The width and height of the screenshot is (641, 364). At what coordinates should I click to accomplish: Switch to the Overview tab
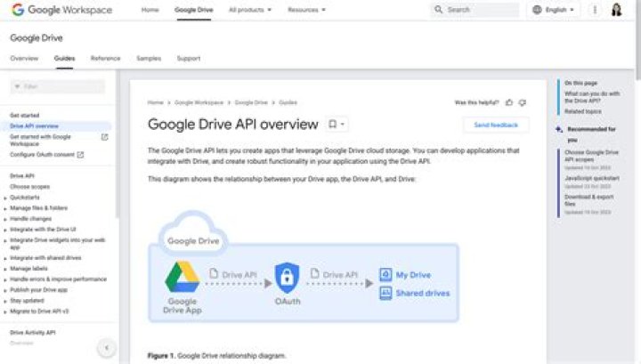24,59
